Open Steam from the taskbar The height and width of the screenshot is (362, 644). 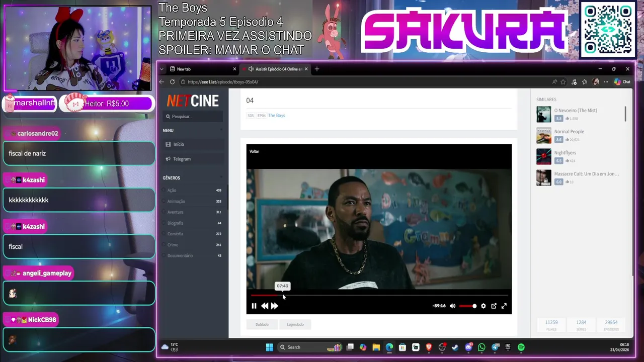pyautogui.click(x=455, y=347)
